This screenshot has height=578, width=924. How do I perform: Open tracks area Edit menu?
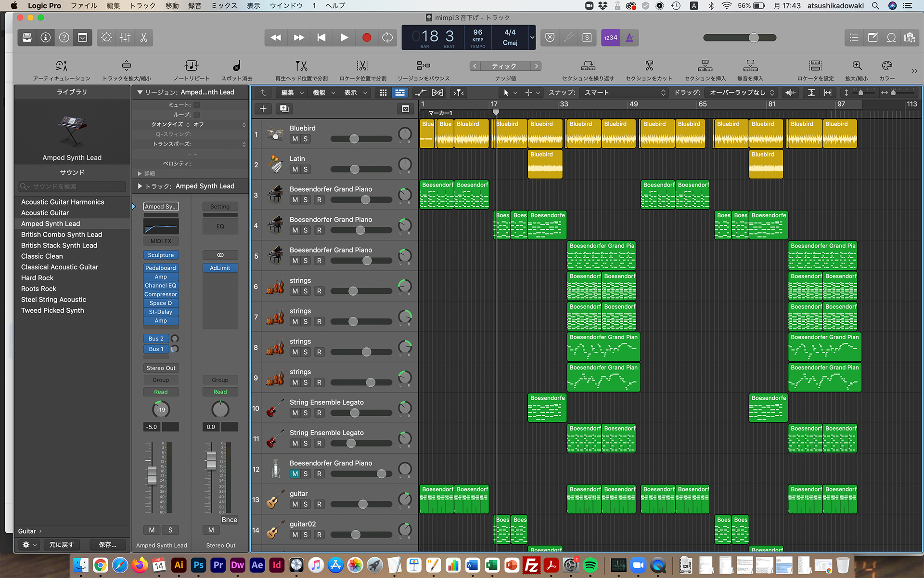click(x=292, y=92)
